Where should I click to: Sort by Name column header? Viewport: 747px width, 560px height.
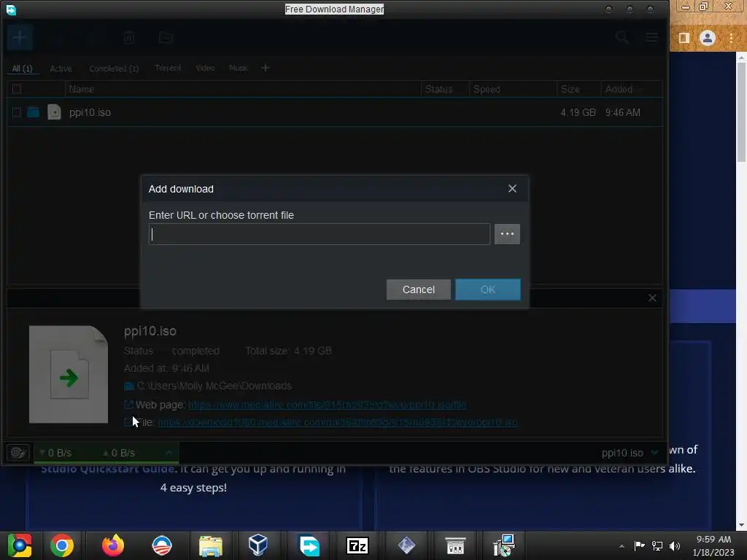pos(243,89)
